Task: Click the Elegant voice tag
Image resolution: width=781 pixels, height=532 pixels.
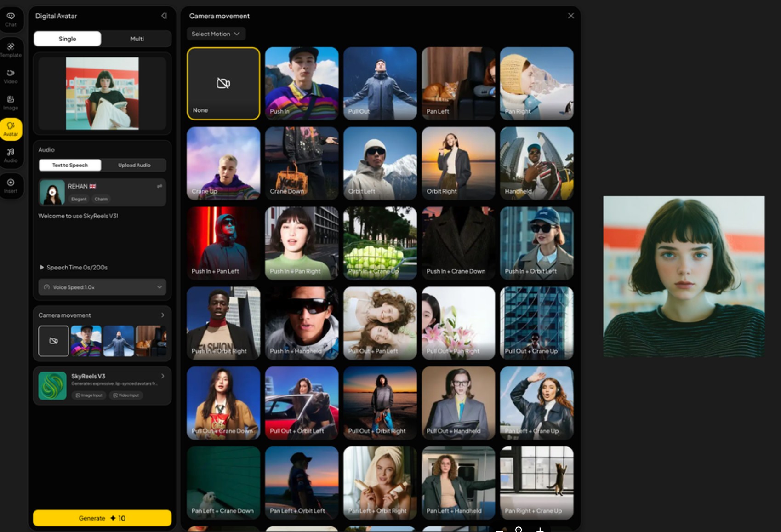Action: [x=79, y=199]
